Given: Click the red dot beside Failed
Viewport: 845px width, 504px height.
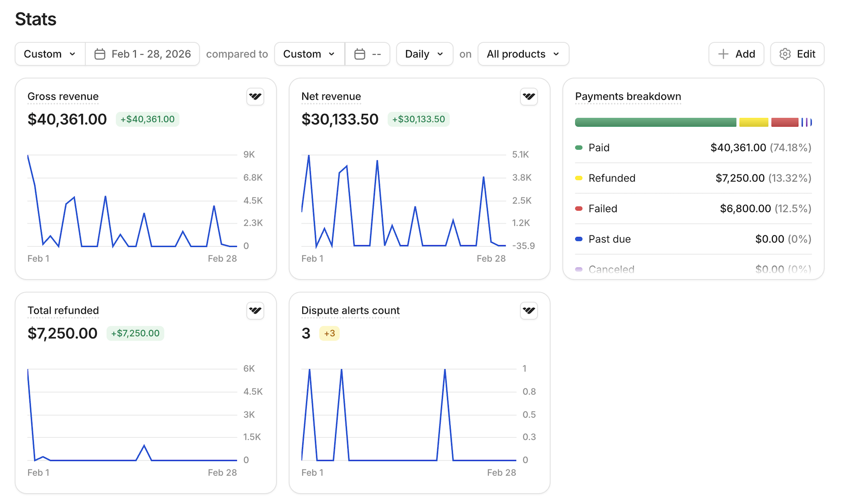Looking at the screenshot, I should click(x=579, y=209).
